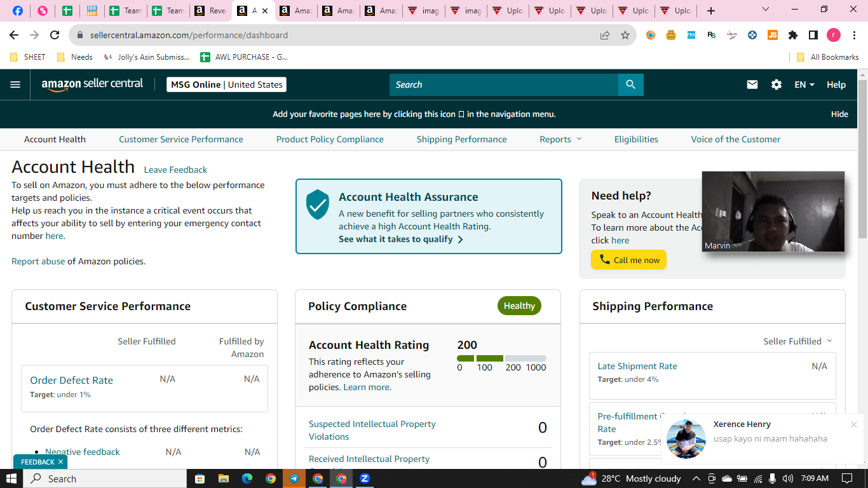The width and height of the screenshot is (868, 488).
Task: Open File Explorer from the taskbar
Action: click(224, 478)
